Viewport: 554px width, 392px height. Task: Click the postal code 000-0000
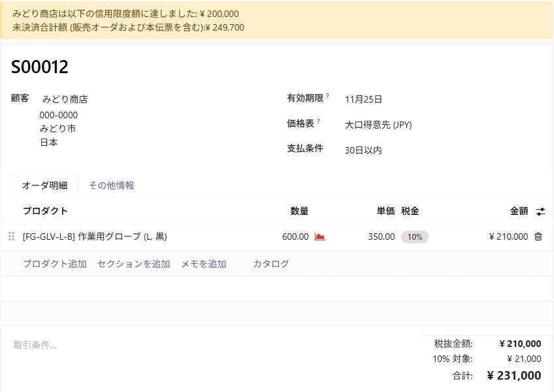[59, 115]
